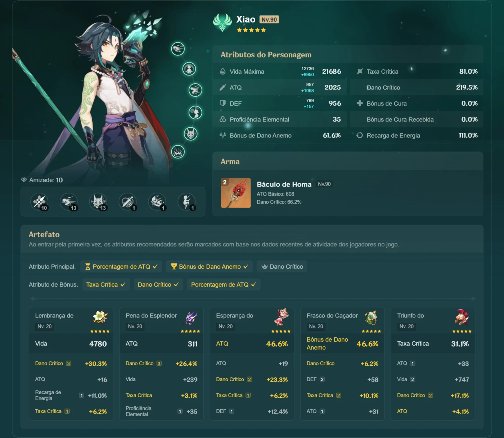Toggle the Taxa Crítica bonus attribute filter
The width and height of the screenshot is (504, 438).
(x=105, y=284)
